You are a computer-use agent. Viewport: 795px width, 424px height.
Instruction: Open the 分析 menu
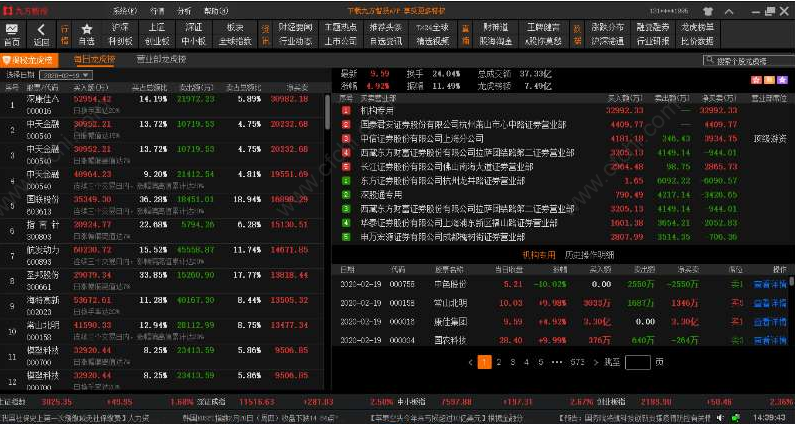click(184, 11)
